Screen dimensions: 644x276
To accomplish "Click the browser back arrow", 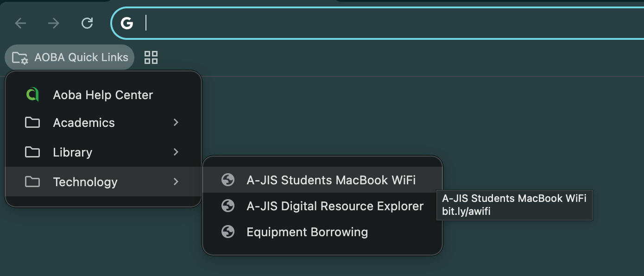I will tap(20, 23).
